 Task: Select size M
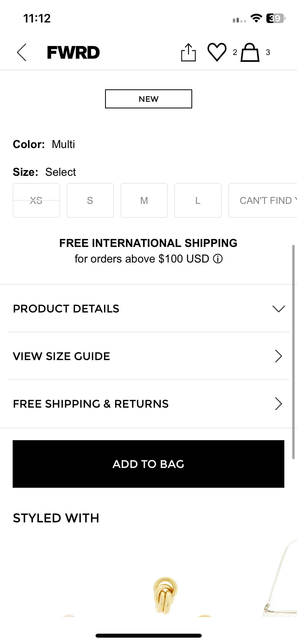[144, 200]
